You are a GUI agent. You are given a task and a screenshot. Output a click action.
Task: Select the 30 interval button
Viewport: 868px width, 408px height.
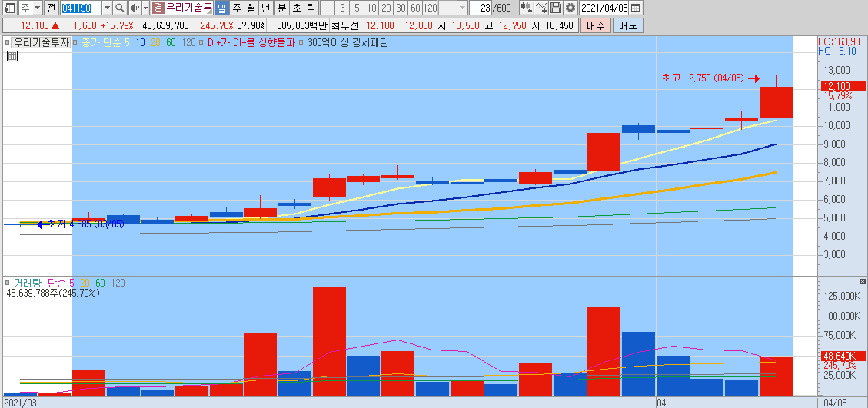(401, 8)
